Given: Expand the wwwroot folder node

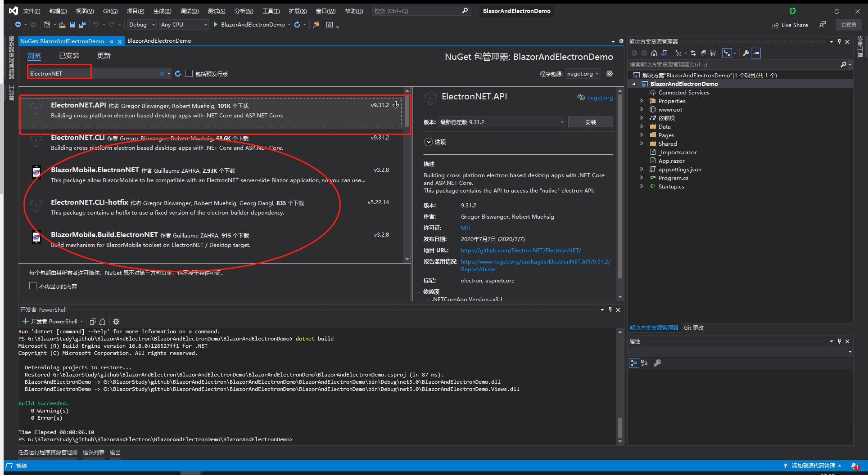Looking at the screenshot, I should 642,110.
